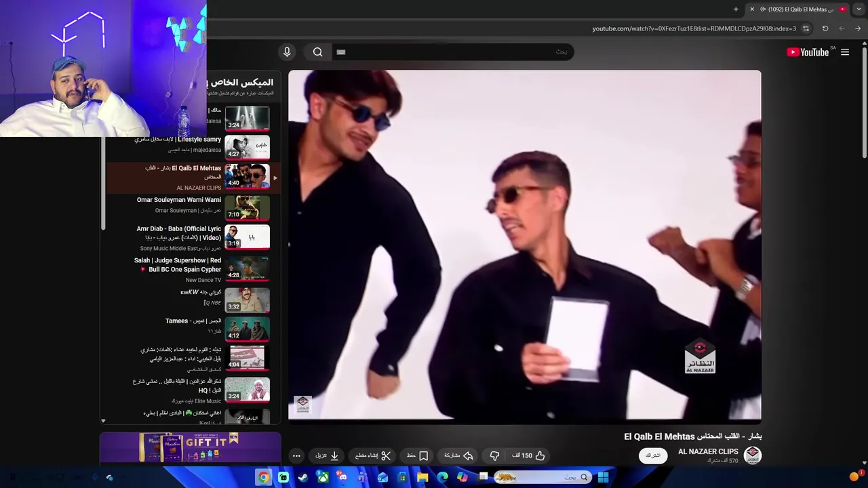Play Lifestyle samry video thumbnail
The height and width of the screenshot is (488, 868).
(247, 147)
